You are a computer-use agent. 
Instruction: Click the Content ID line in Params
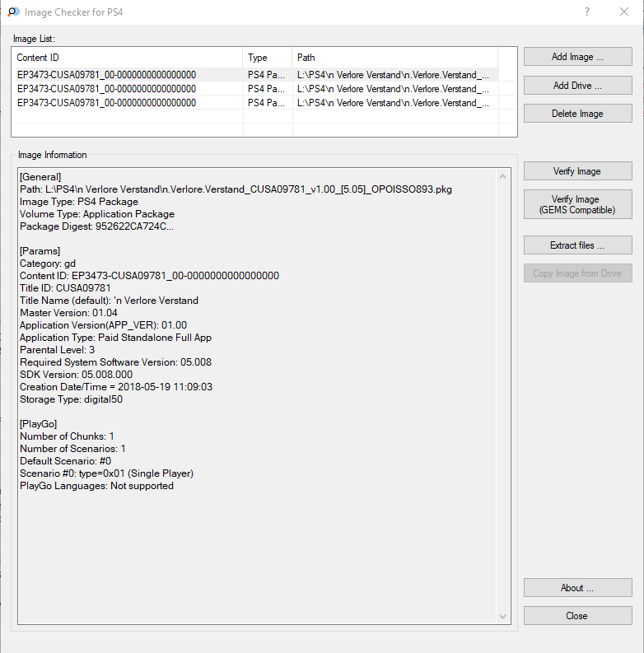coord(149,276)
